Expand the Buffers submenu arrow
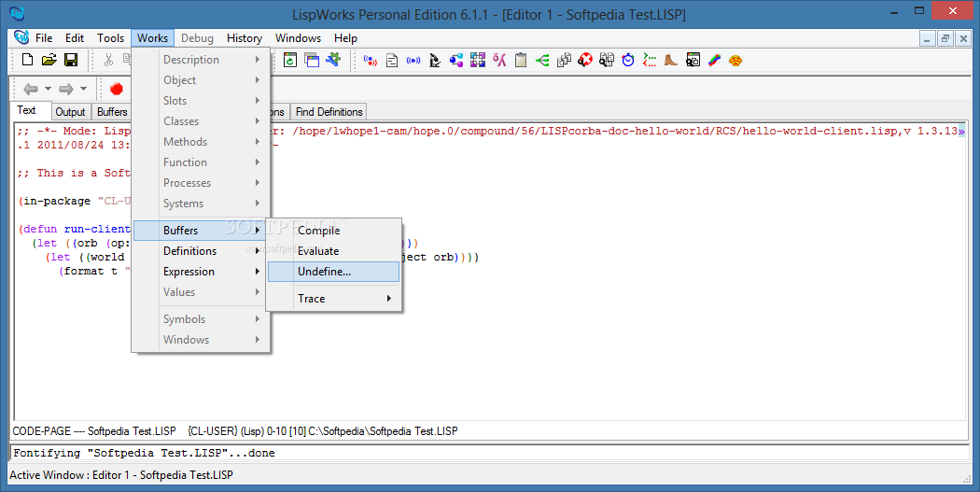The image size is (980, 492). [257, 230]
